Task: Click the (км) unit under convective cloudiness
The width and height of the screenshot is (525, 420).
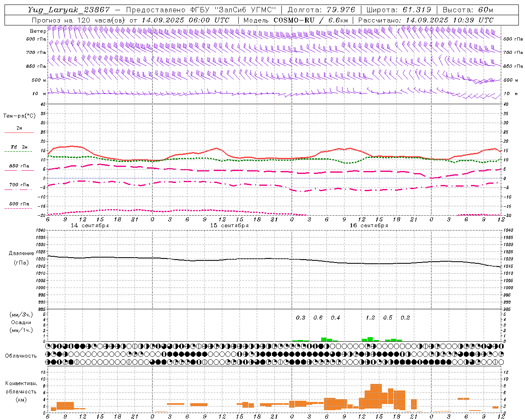Action: (21, 399)
